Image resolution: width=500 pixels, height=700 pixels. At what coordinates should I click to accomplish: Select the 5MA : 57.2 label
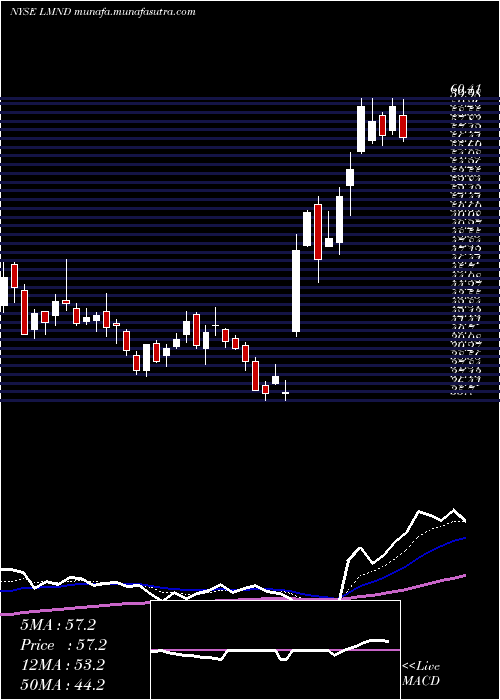(x=58, y=625)
